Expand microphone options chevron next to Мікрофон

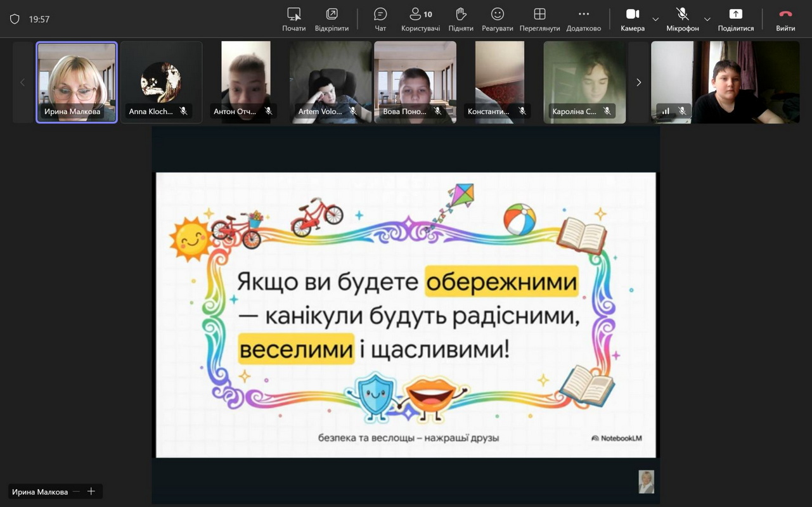click(x=707, y=20)
